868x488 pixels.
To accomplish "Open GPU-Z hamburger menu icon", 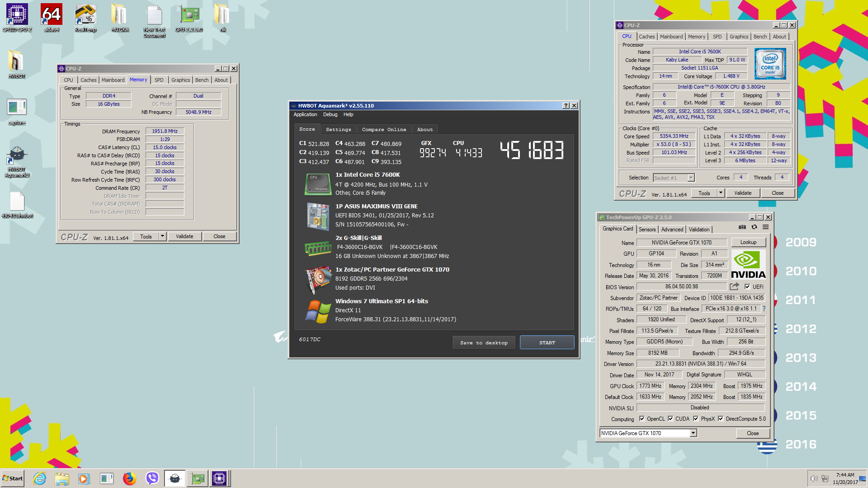I will tap(766, 227).
